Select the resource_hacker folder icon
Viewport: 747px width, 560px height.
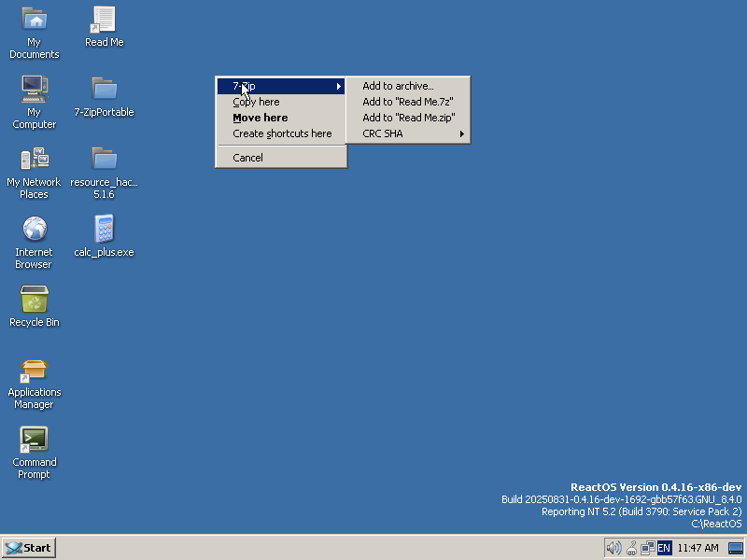click(104, 160)
